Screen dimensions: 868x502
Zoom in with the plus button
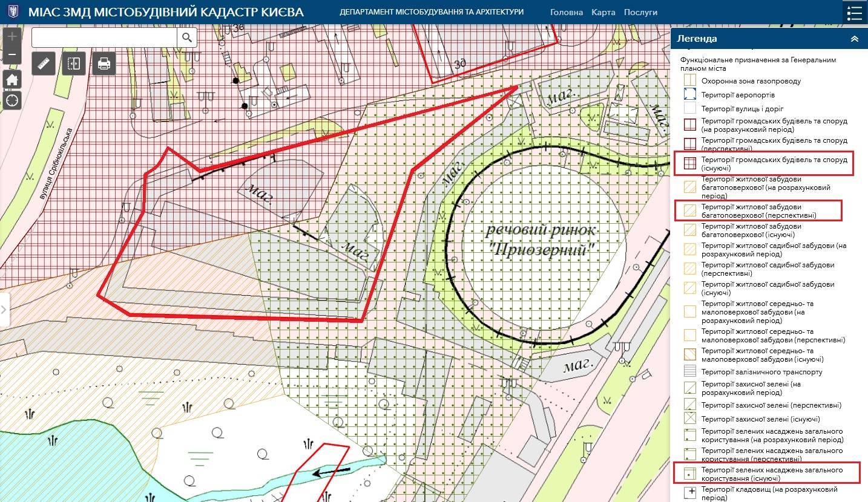point(12,36)
